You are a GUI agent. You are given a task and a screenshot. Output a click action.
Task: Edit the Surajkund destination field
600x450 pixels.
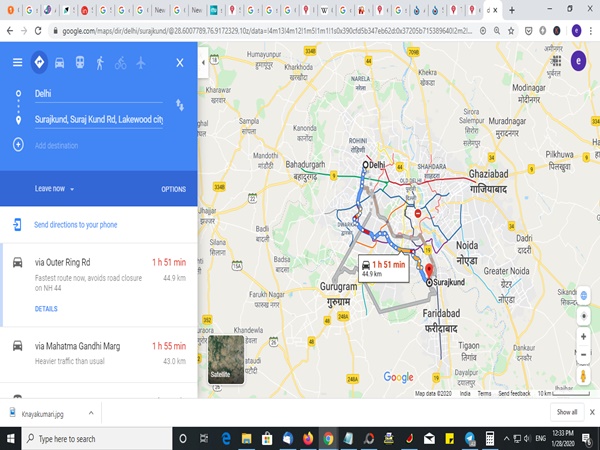tap(98, 119)
